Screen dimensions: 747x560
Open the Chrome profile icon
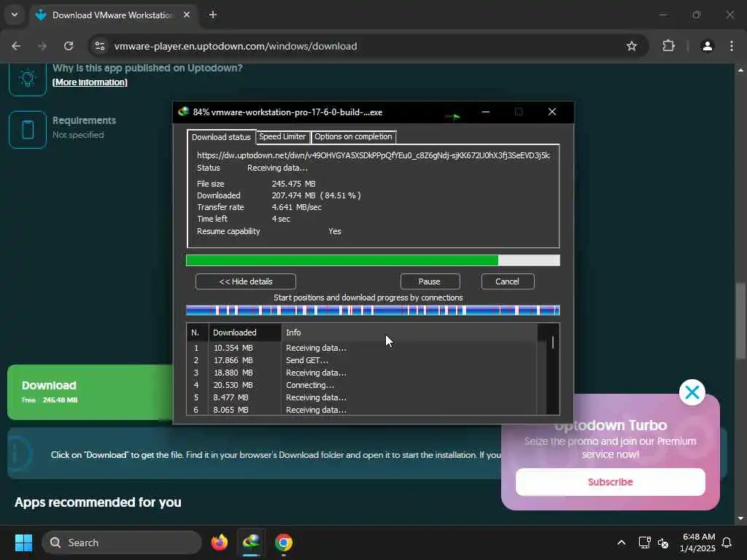click(x=708, y=46)
